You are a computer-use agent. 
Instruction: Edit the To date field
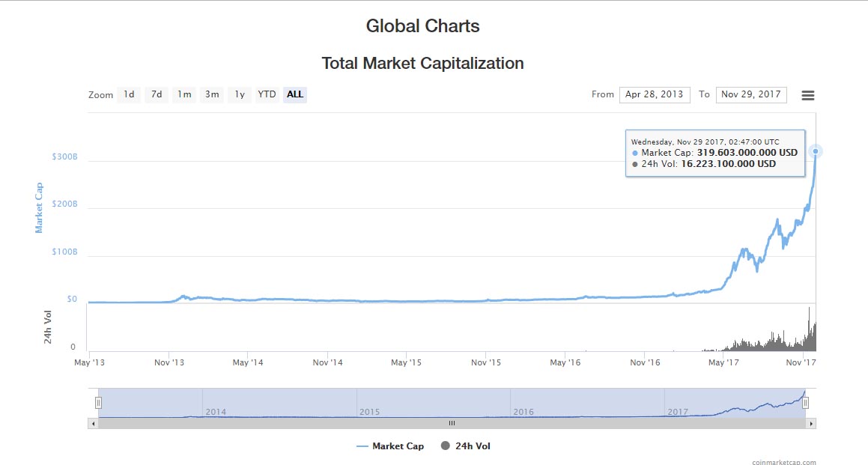click(x=751, y=94)
